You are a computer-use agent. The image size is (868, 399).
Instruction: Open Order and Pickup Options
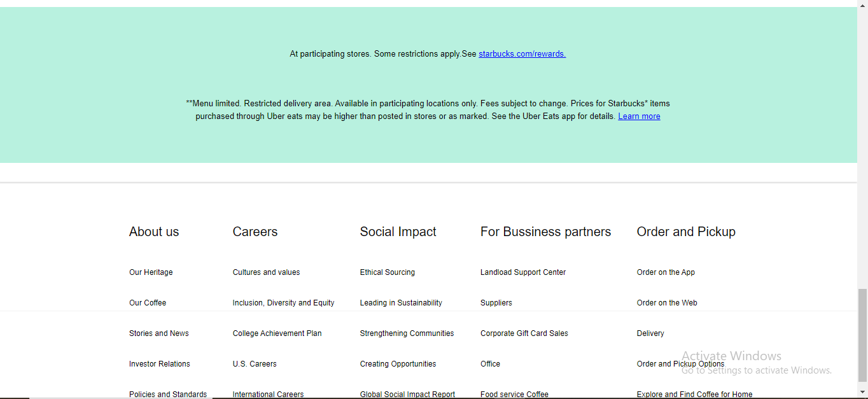pyautogui.click(x=680, y=364)
